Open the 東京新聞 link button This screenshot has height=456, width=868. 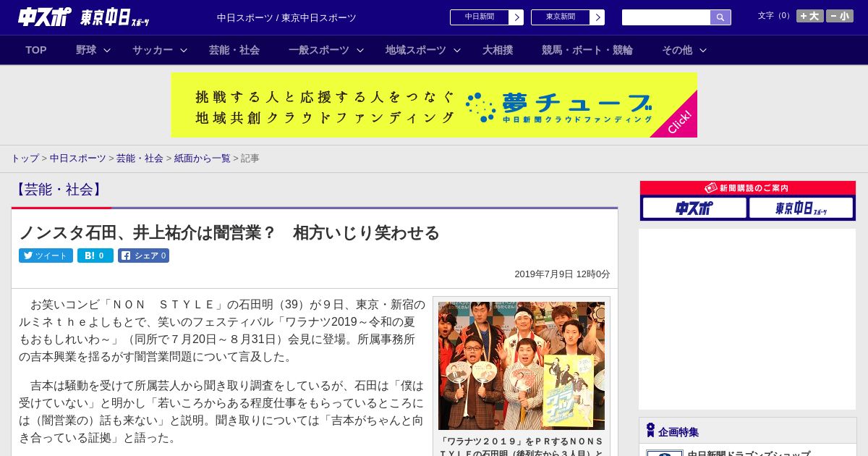561,17
